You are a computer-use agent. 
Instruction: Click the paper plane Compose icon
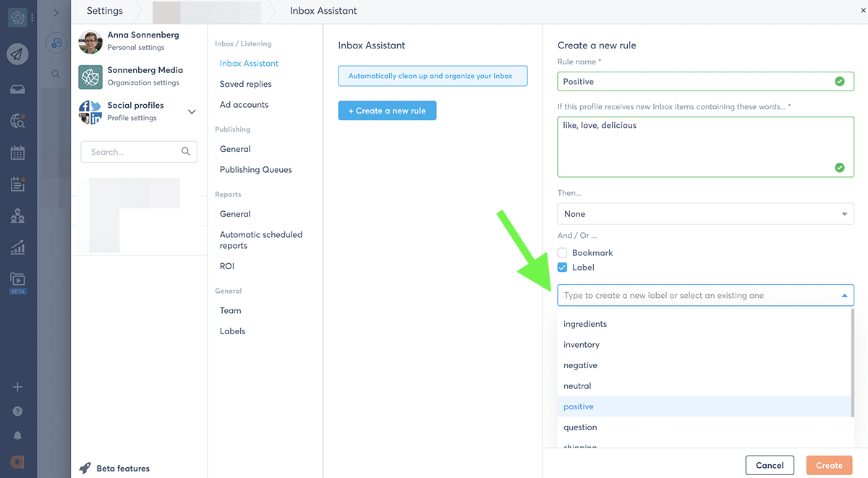[18, 54]
